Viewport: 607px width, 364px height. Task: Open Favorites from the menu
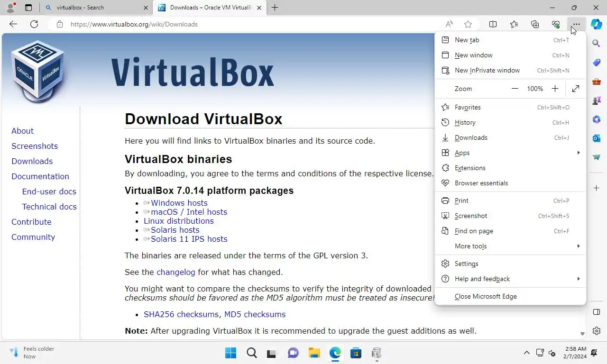click(510, 107)
